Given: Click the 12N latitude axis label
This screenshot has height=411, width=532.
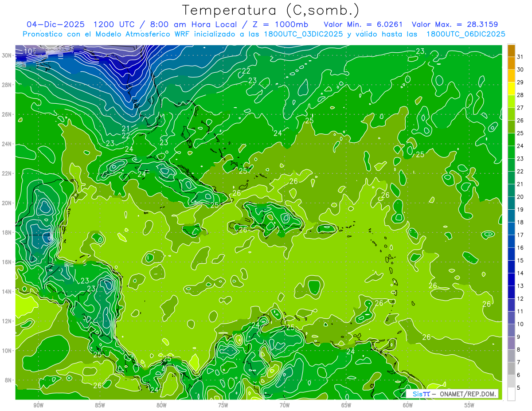Looking at the screenshot, I should point(8,321).
